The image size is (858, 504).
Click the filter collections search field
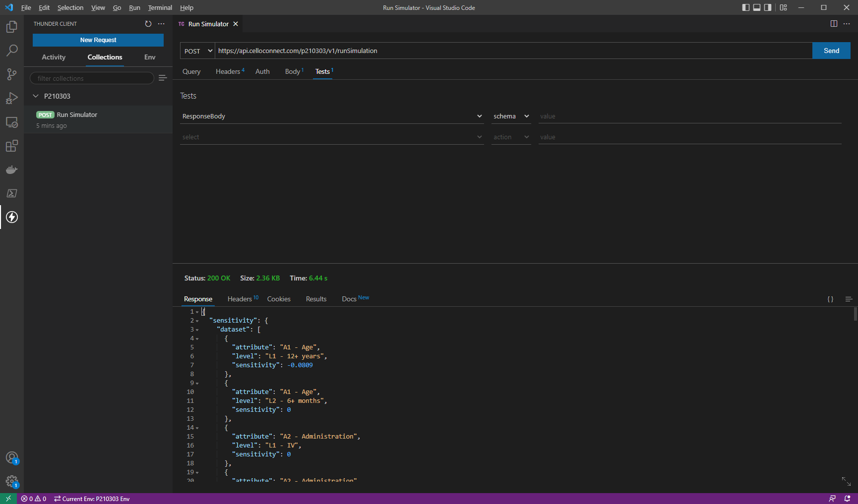[92, 78]
